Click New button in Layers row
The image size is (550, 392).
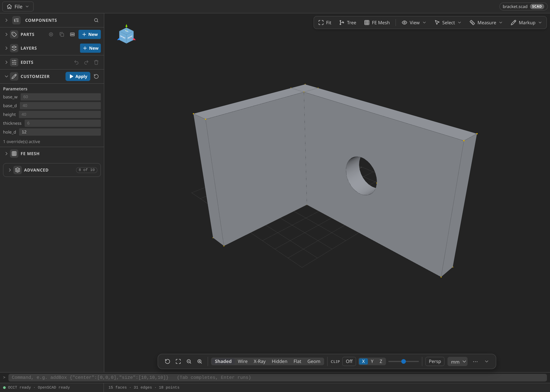pos(91,48)
